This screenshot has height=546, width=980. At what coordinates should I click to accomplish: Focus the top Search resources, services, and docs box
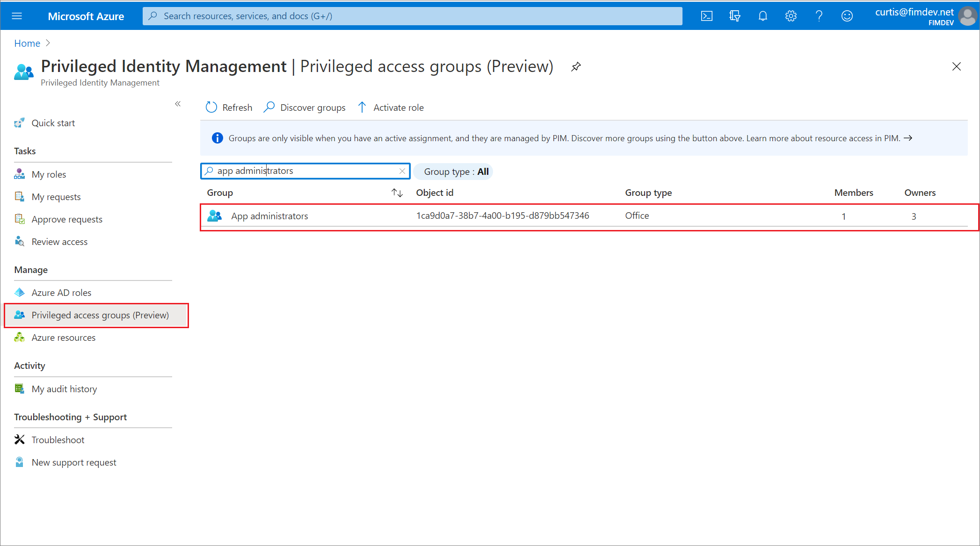tap(412, 16)
